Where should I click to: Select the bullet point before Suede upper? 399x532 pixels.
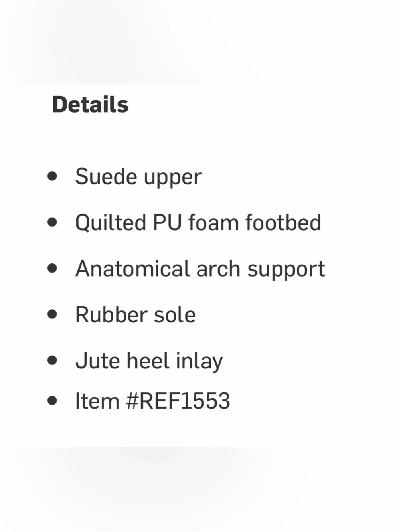click(x=52, y=176)
